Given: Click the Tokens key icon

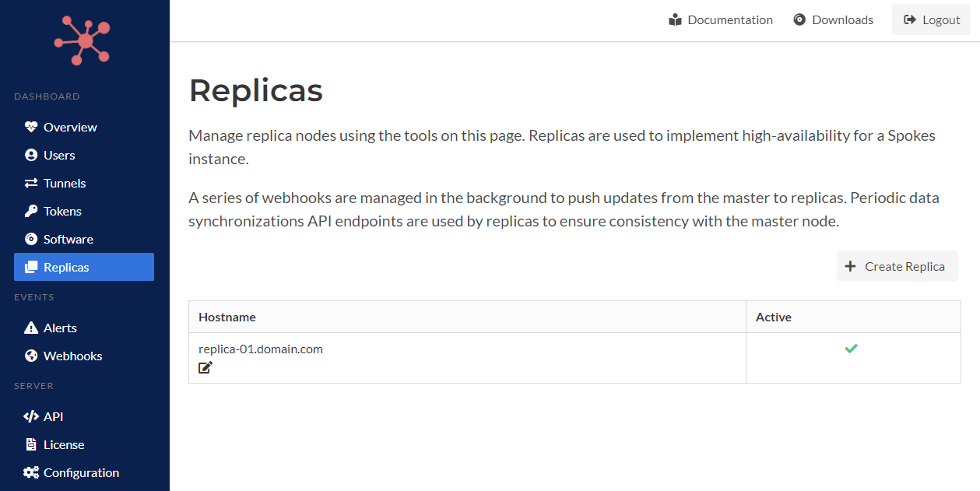Looking at the screenshot, I should [x=31, y=211].
